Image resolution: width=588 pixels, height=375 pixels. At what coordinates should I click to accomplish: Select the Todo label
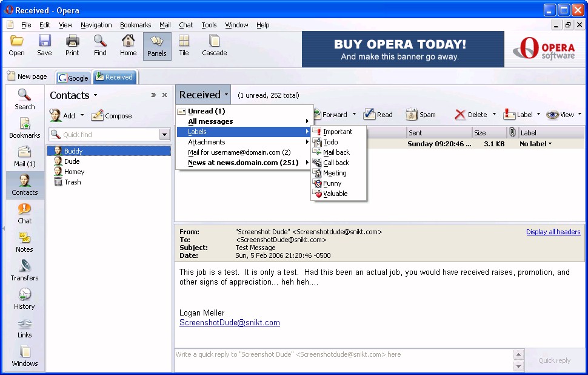point(338,142)
